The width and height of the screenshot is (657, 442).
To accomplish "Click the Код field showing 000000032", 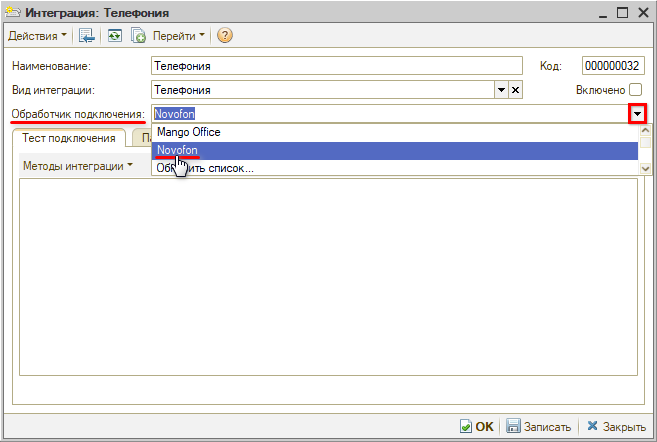I will click(x=612, y=66).
